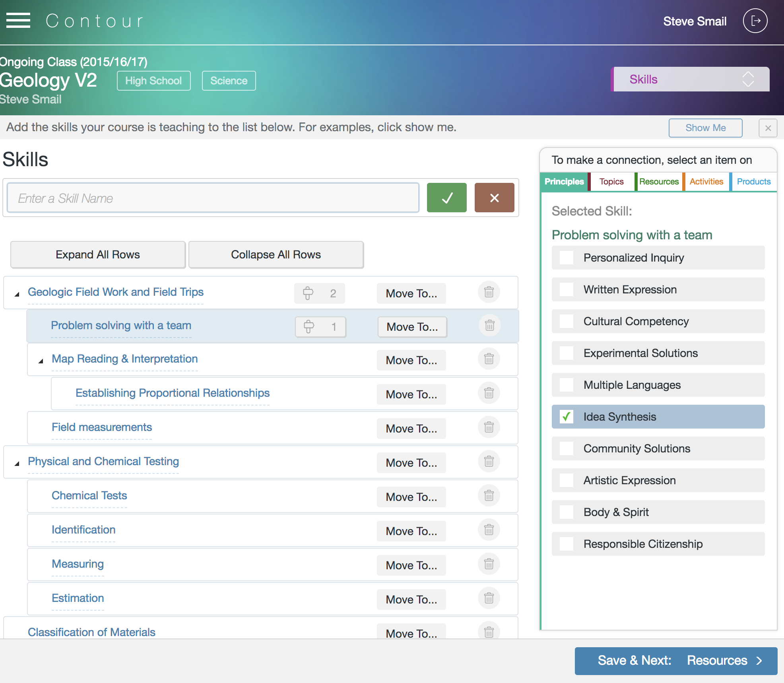Screen dimensions: 784x683
Task: Click the connection badge on Geologic Field Work
Action: tap(319, 293)
